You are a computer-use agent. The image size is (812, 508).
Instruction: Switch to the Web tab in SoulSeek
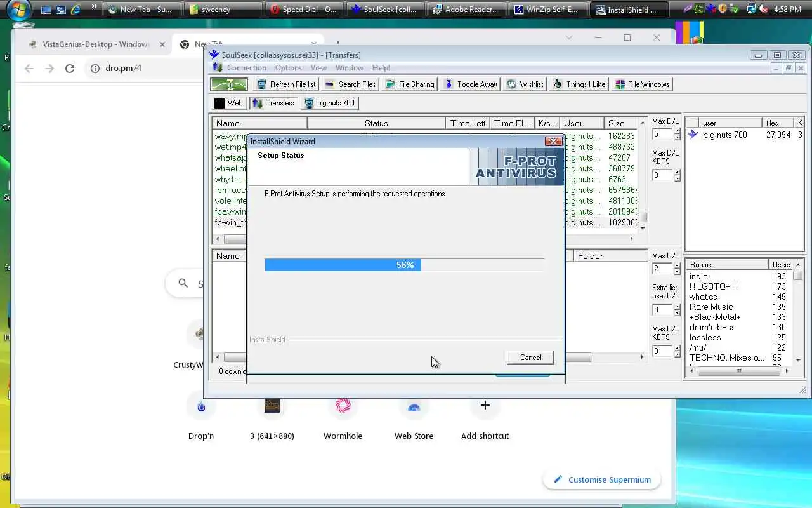tap(228, 103)
